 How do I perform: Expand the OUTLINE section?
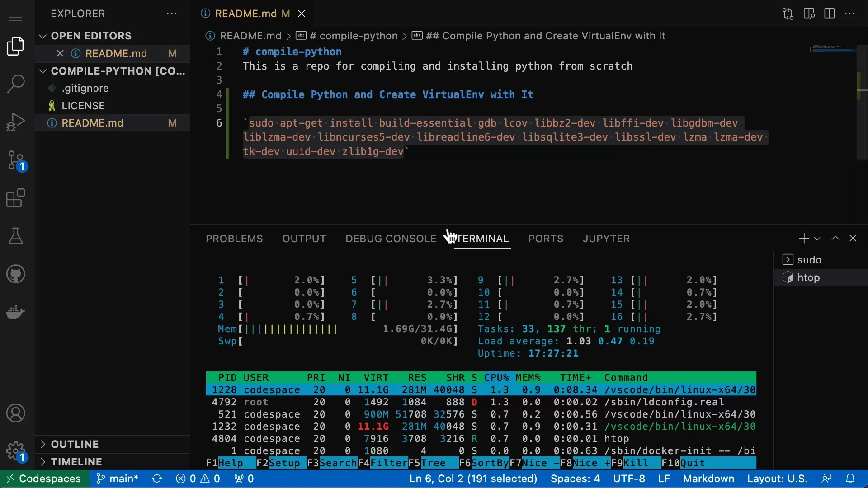click(x=75, y=444)
